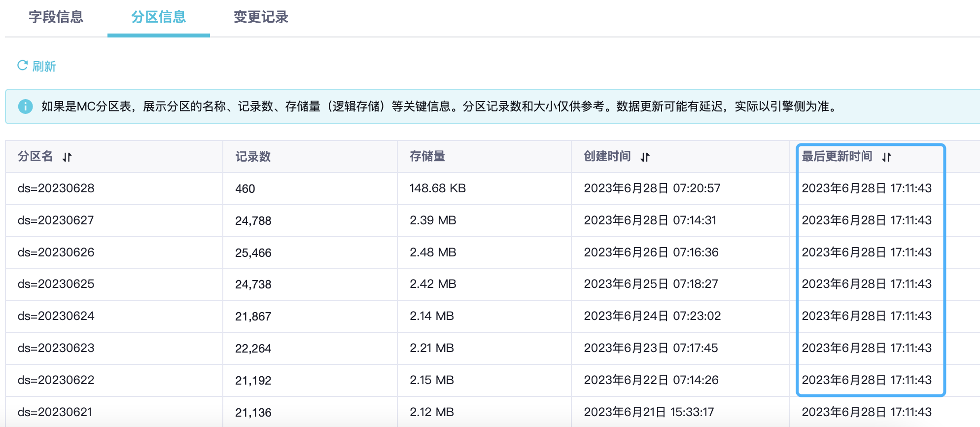Click the ds=20230621 partition name
The image size is (980, 427).
point(55,412)
